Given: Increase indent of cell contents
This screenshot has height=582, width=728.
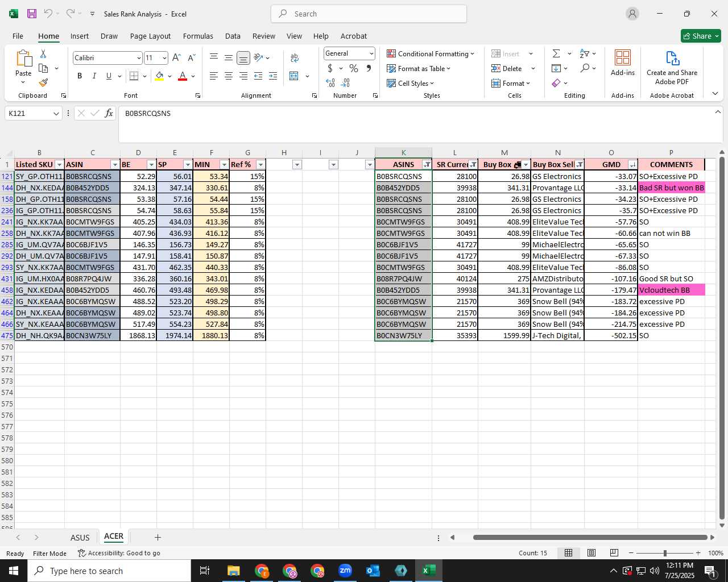Looking at the screenshot, I should pyautogui.click(x=273, y=76).
